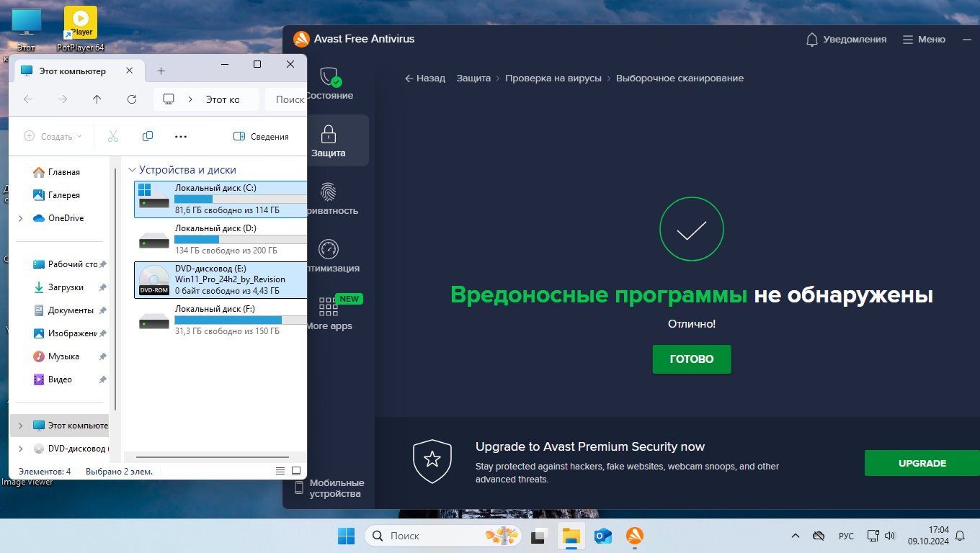Expand OneDrive in the navigation pane

pos(20,218)
